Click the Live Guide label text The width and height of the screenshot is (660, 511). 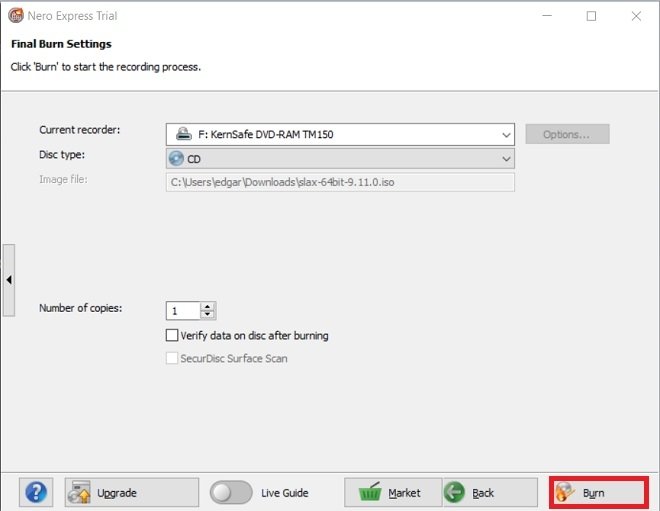coord(285,492)
